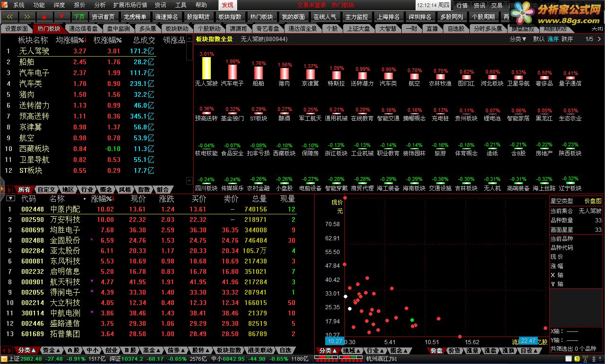Select the 万安科技 stock row
Image resolution: width=605 pixels, height=364 pixels.
151,220
